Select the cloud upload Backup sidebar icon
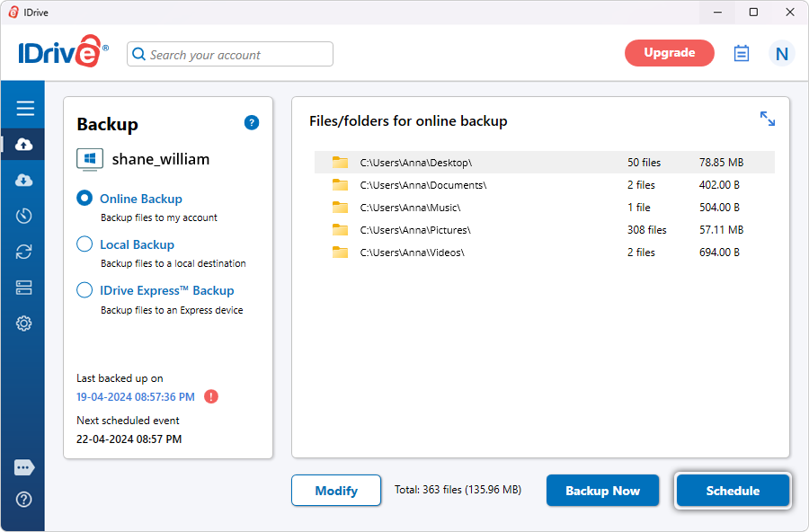Viewport: 809px width, 532px height. point(24,145)
